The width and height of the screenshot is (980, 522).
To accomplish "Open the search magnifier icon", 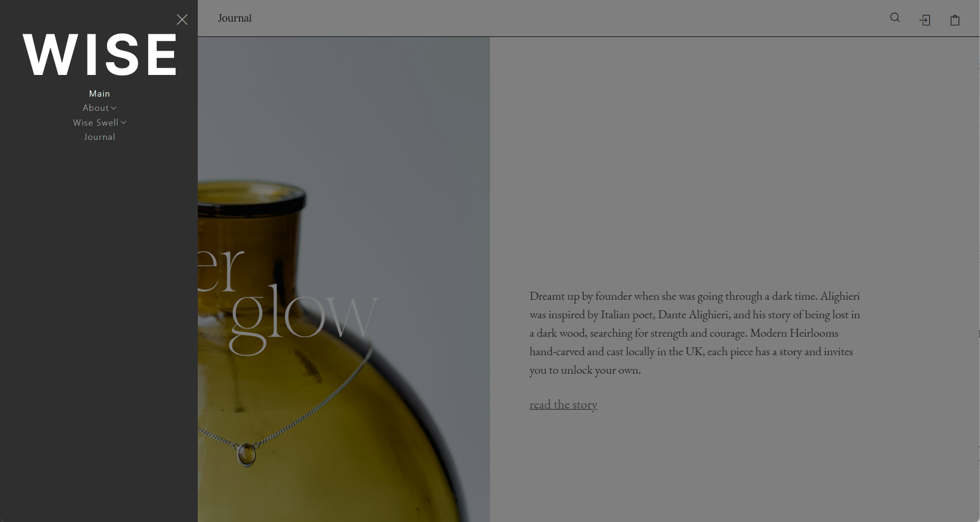I will pos(895,18).
